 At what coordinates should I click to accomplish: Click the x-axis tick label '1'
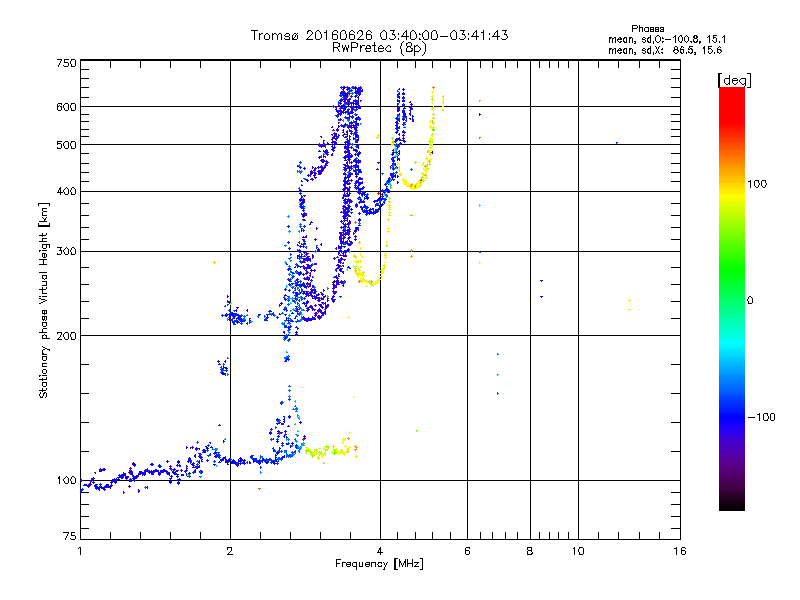(x=80, y=551)
